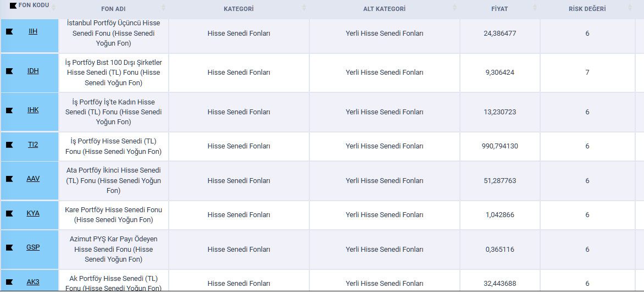Click the sort arrows beside KATEGORİ header

pyautogui.click(x=304, y=8)
